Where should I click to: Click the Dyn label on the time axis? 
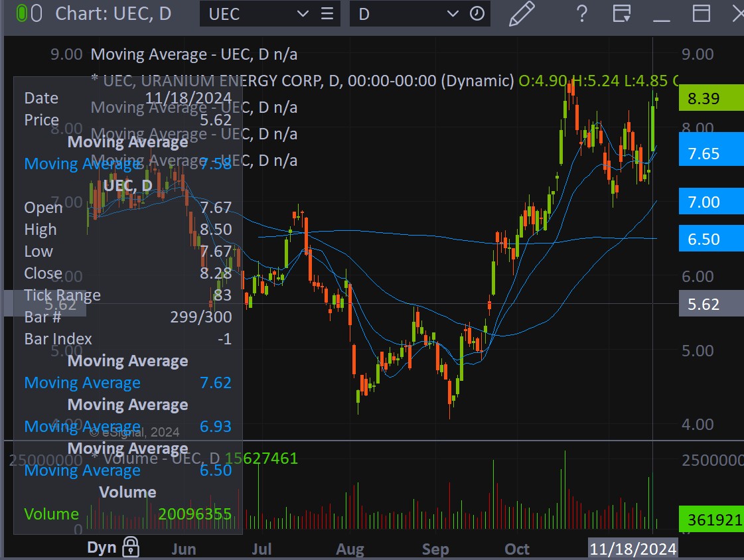pyautogui.click(x=102, y=547)
